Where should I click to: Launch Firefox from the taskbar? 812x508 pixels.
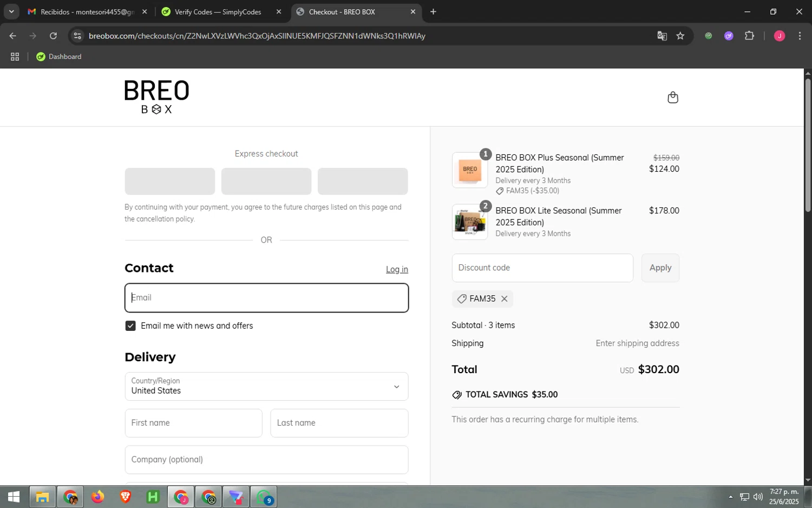tap(97, 497)
